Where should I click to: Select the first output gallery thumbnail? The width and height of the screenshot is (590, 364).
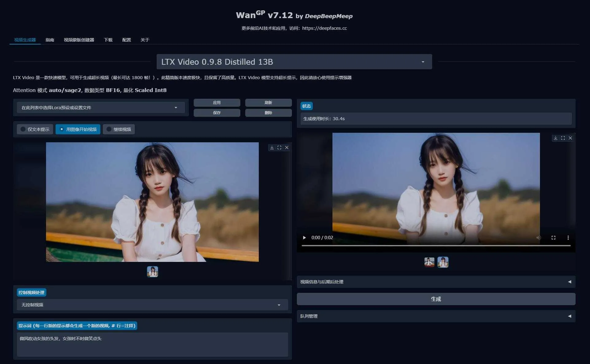[x=429, y=262]
